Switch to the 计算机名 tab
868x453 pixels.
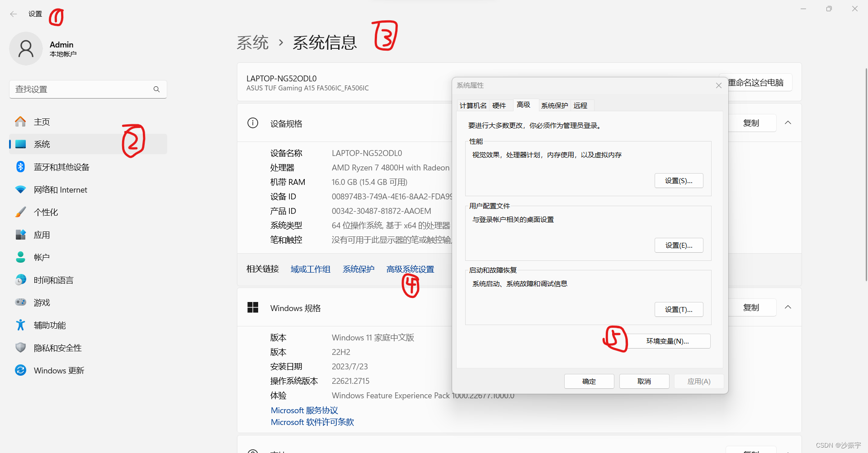click(473, 105)
